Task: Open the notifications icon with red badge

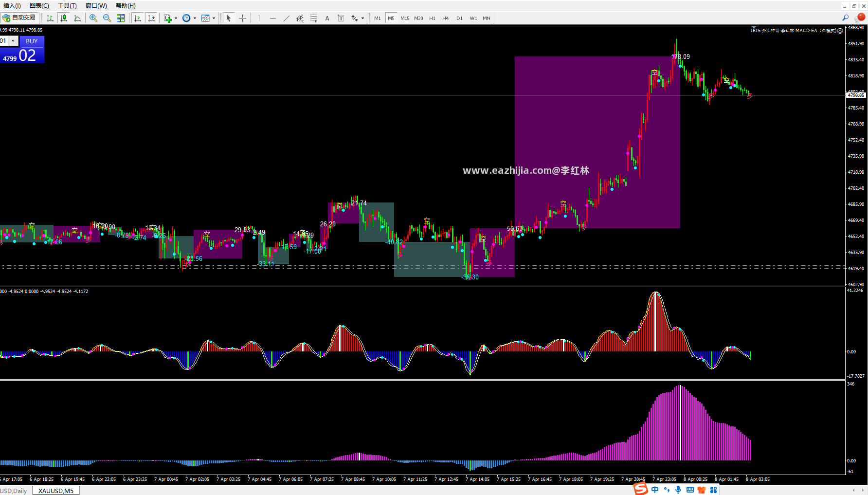Action: (860, 18)
